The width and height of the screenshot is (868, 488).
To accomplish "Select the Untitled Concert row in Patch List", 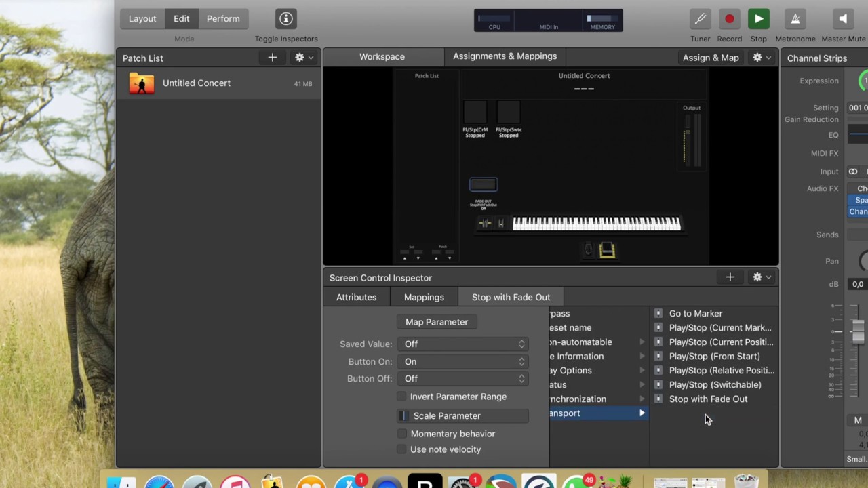I will (218, 83).
